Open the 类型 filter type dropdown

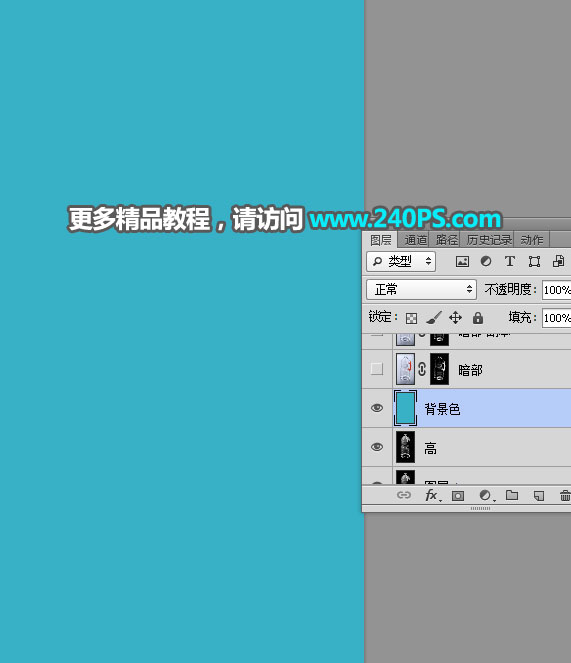coord(401,261)
